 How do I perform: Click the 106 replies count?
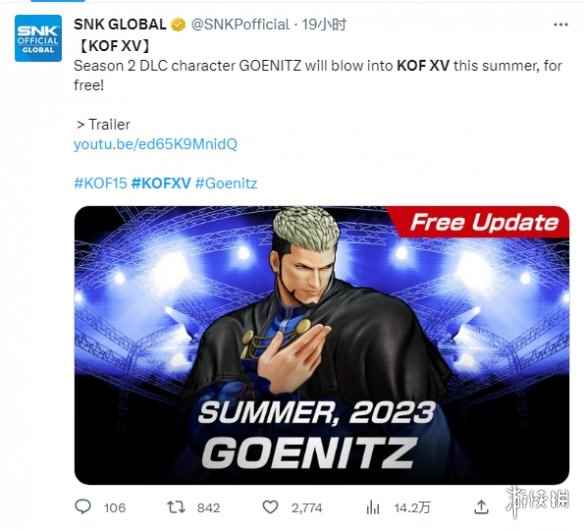pyautogui.click(x=115, y=508)
